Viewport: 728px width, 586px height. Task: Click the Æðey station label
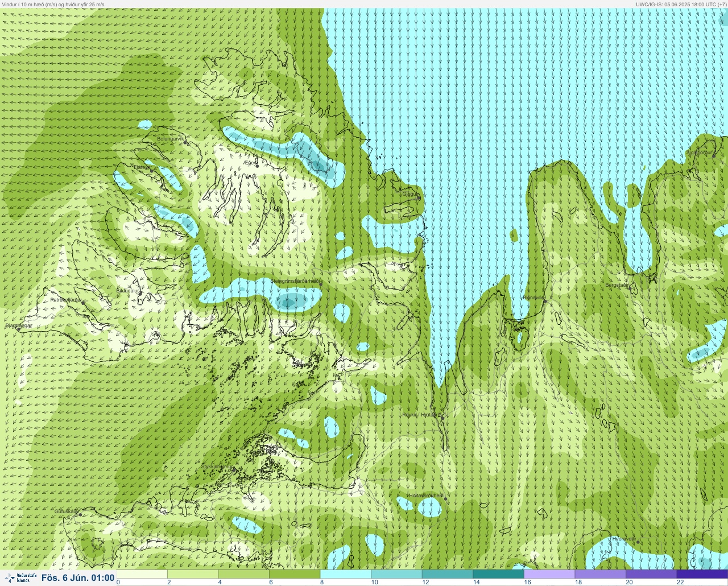point(249,163)
